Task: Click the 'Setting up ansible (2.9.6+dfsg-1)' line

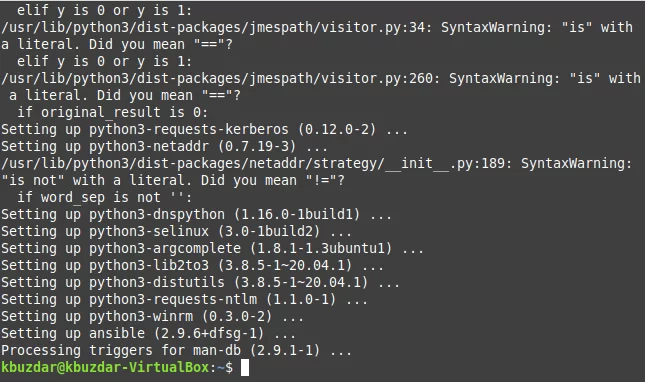Action: click(x=148, y=333)
